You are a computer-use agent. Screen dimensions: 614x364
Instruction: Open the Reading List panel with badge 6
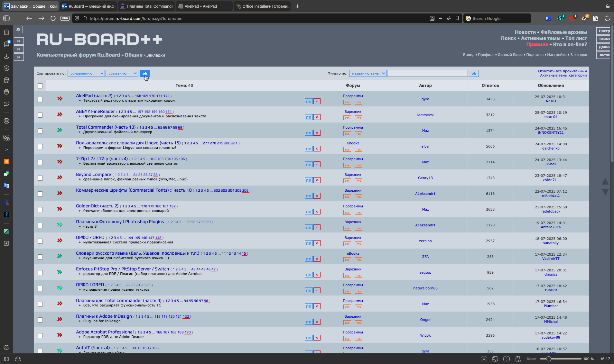[6, 44]
